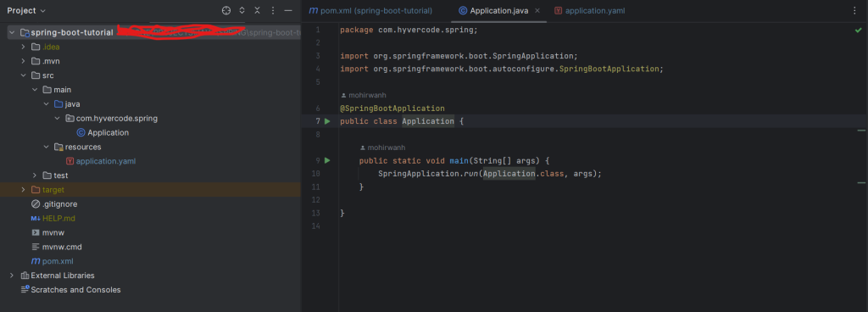868x312 pixels.
Task: Click line number 10 in gutter
Action: click(315, 174)
